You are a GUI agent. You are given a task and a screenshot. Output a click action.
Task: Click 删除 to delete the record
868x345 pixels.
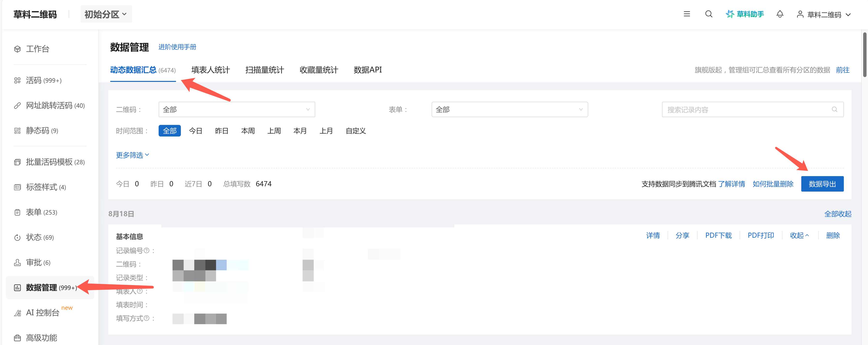(833, 235)
